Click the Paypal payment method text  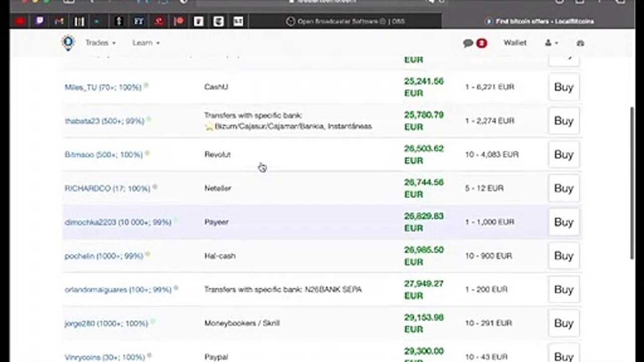pos(216,356)
